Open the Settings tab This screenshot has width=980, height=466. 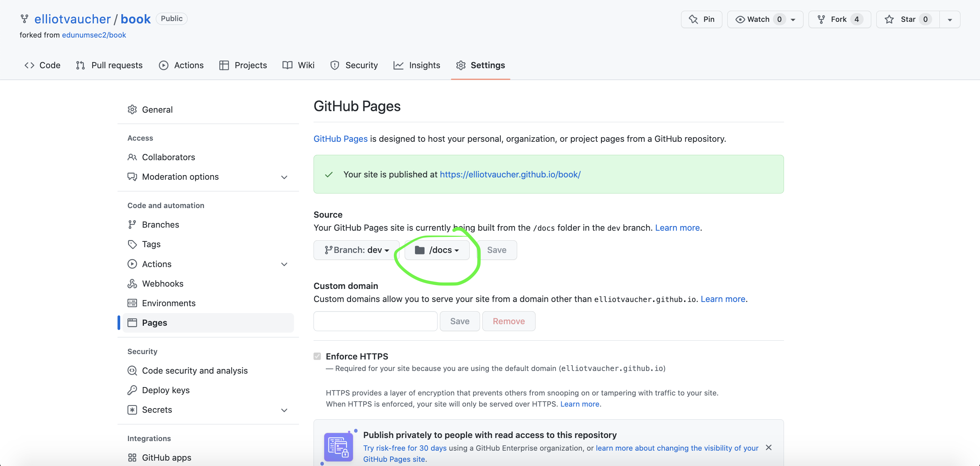[480, 65]
